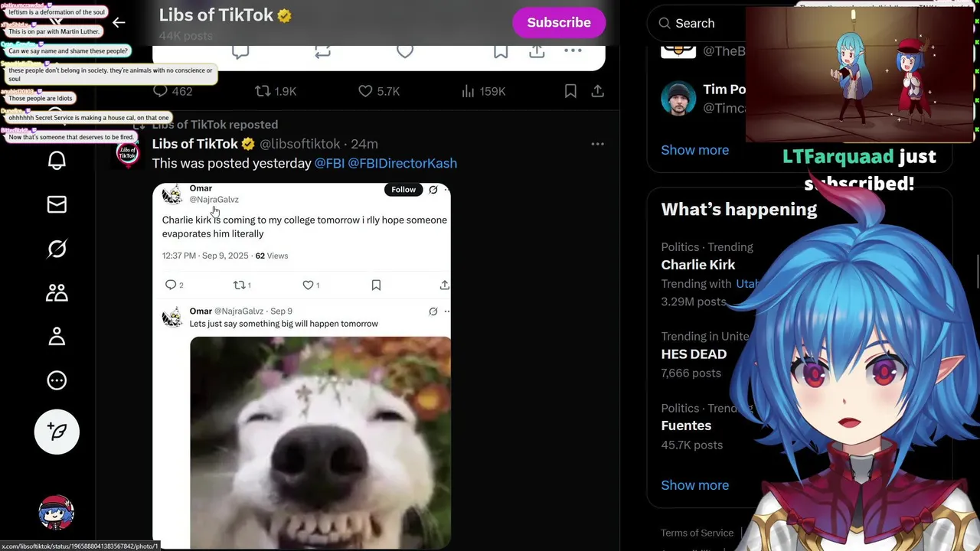Open the smiling dog image
The width and height of the screenshot is (980, 551).
320,442
